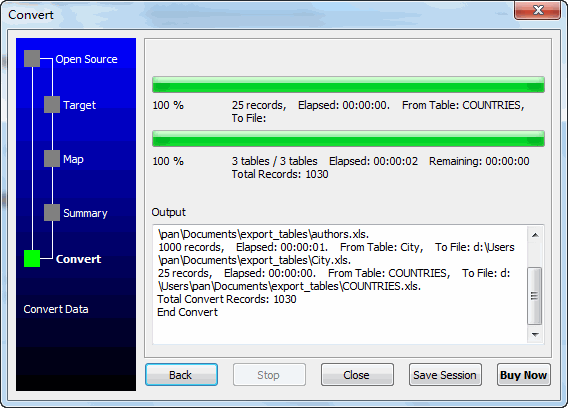The image size is (568, 408).
Task: Click the gray Map step square
Action: 52,159
